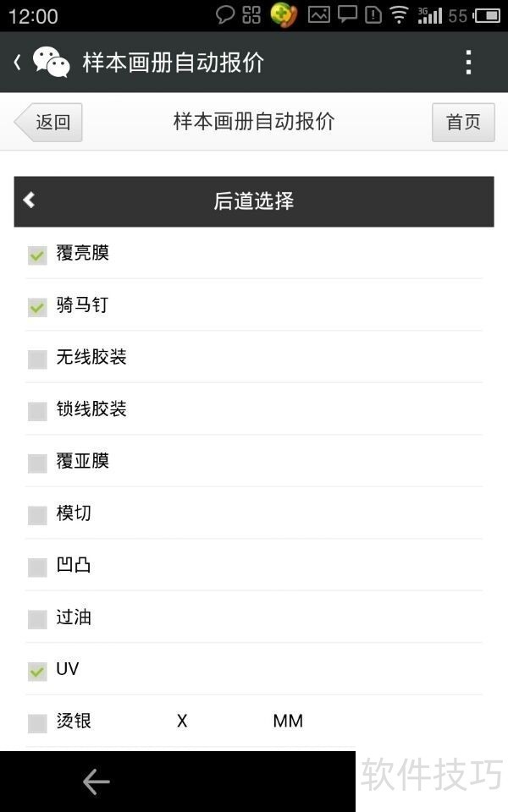Image resolution: width=508 pixels, height=812 pixels.
Task: Tap the back chevron in the WeChat title bar
Action: pos(15,62)
